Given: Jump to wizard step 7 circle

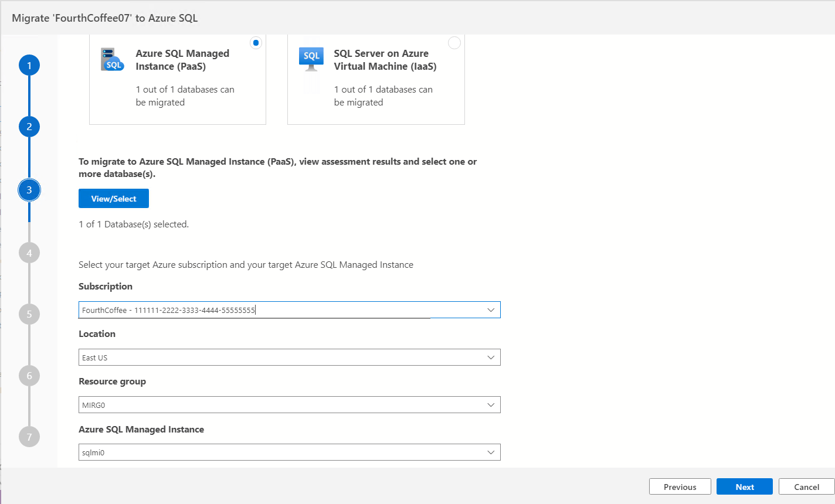Looking at the screenshot, I should (29, 437).
